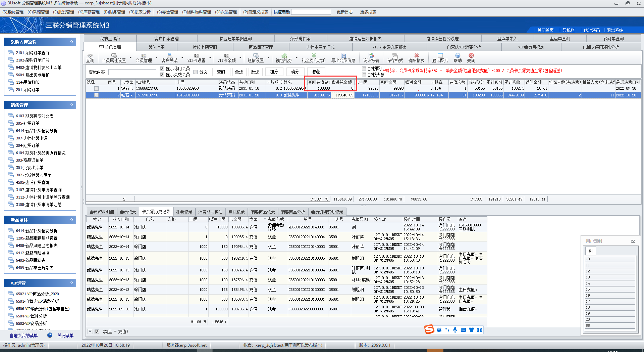Screen dimensions: 644x352
Task: Open Sogou soft keyboard icon
Action: [x=463, y=330]
